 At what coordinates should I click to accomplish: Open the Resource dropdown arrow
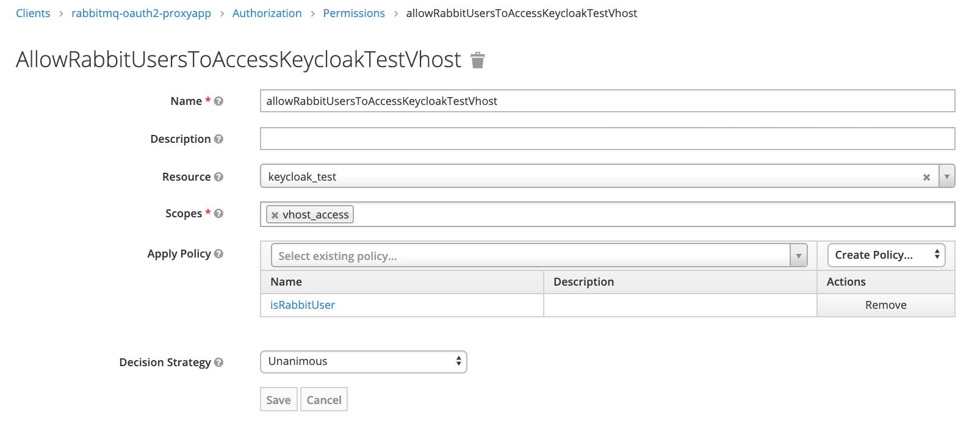tap(946, 176)
